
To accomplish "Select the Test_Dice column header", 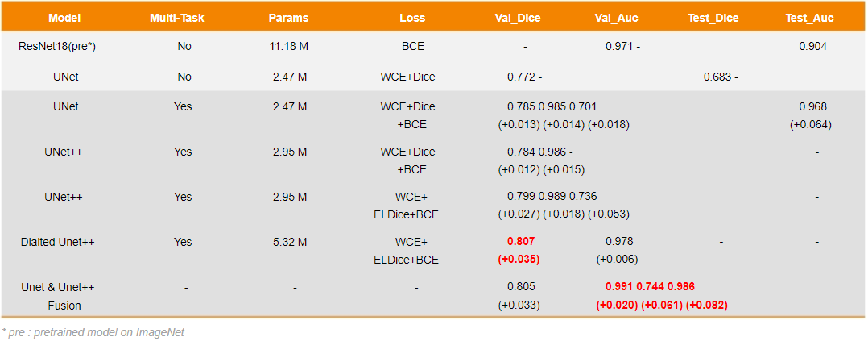I will (x=713, y=18).
